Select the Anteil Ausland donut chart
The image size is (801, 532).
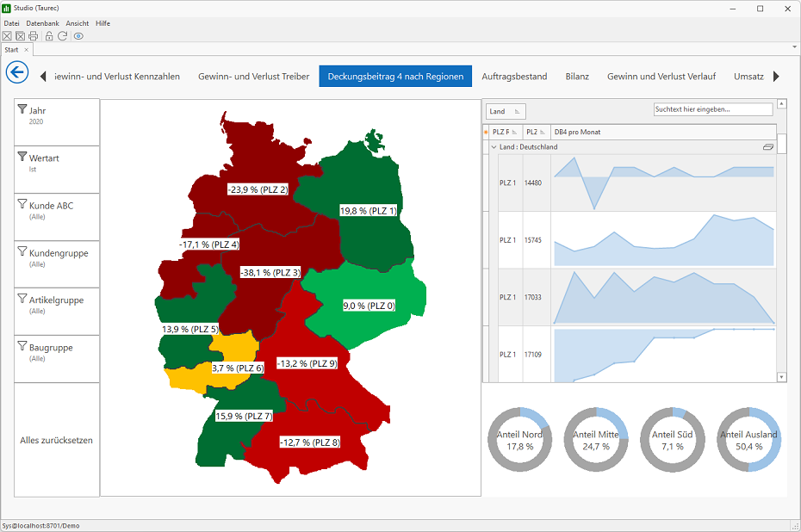click(749, 440)
